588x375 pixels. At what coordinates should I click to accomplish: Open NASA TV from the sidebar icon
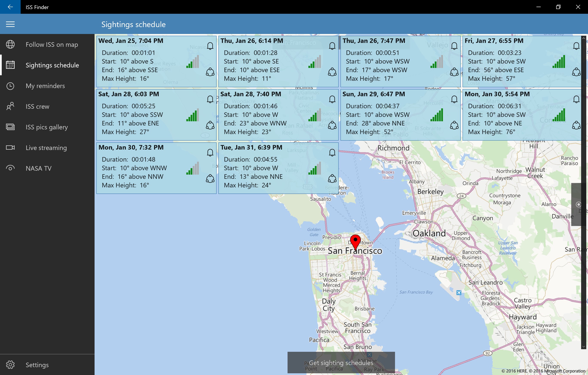10,168
